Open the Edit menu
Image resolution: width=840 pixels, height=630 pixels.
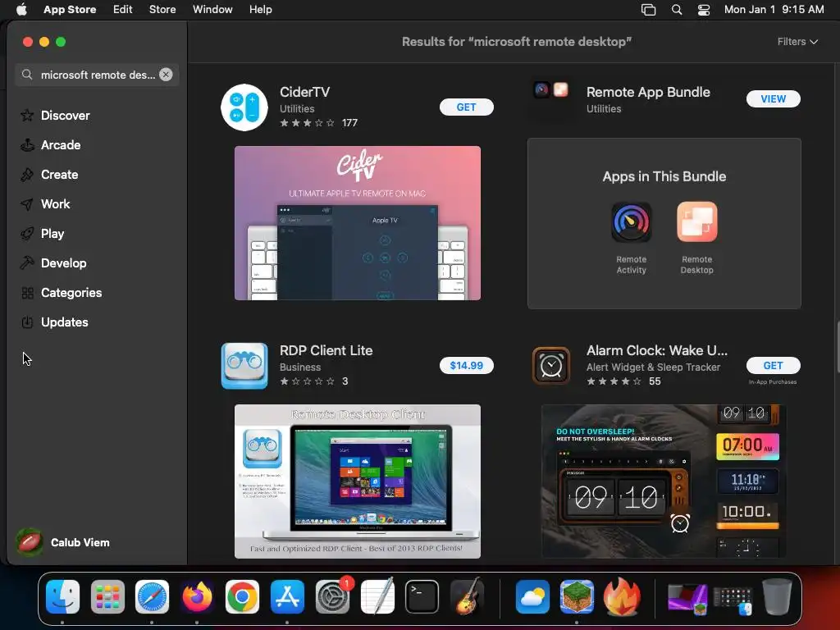click(x=123, y=9)
